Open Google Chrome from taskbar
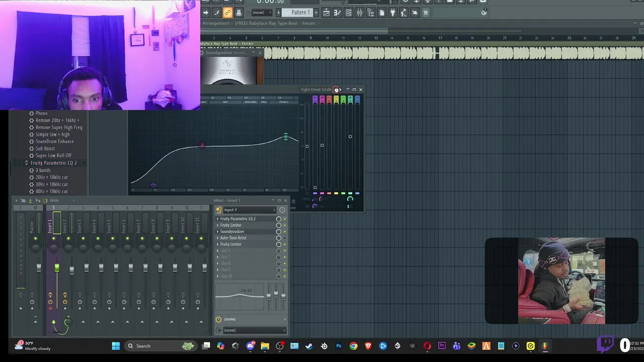This screenshot has width=644, height=362. click(353, 346)
